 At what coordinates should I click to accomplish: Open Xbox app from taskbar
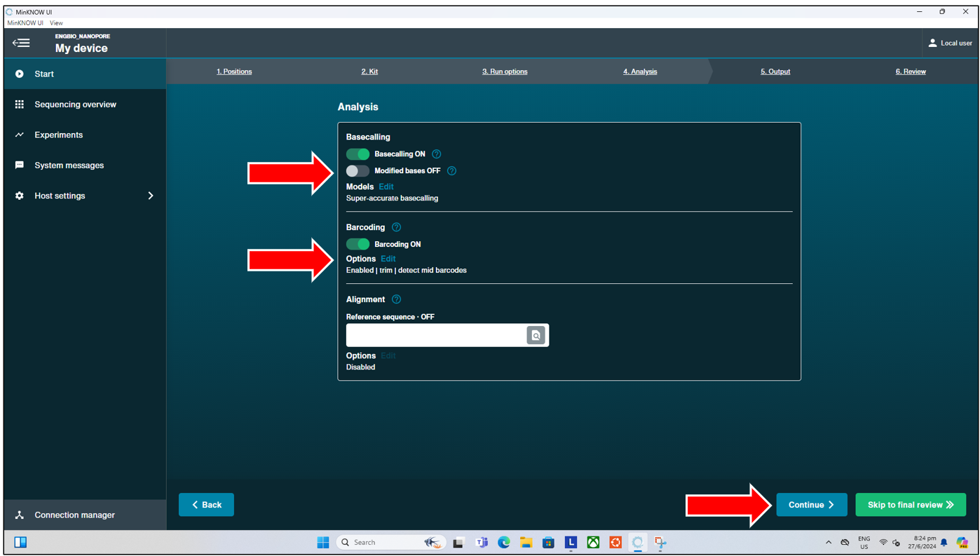pyautogui.click(x=594, y=543)
